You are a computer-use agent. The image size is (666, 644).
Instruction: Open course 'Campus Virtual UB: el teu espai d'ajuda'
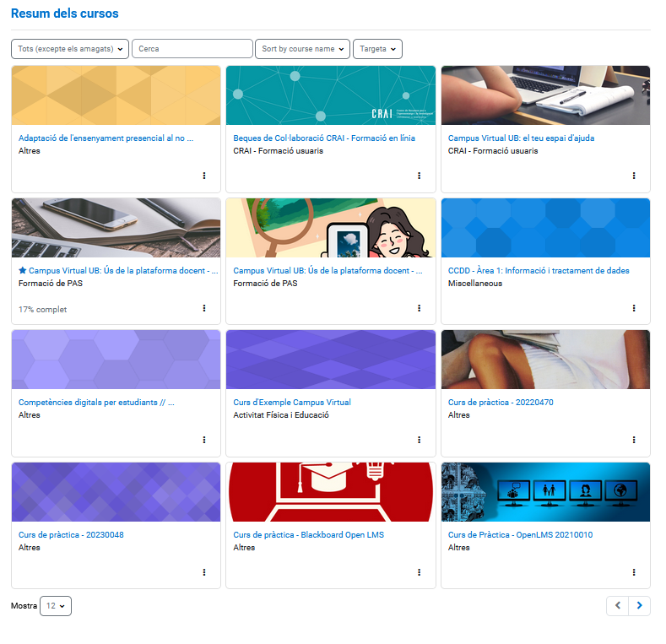[x=522, y=138]
